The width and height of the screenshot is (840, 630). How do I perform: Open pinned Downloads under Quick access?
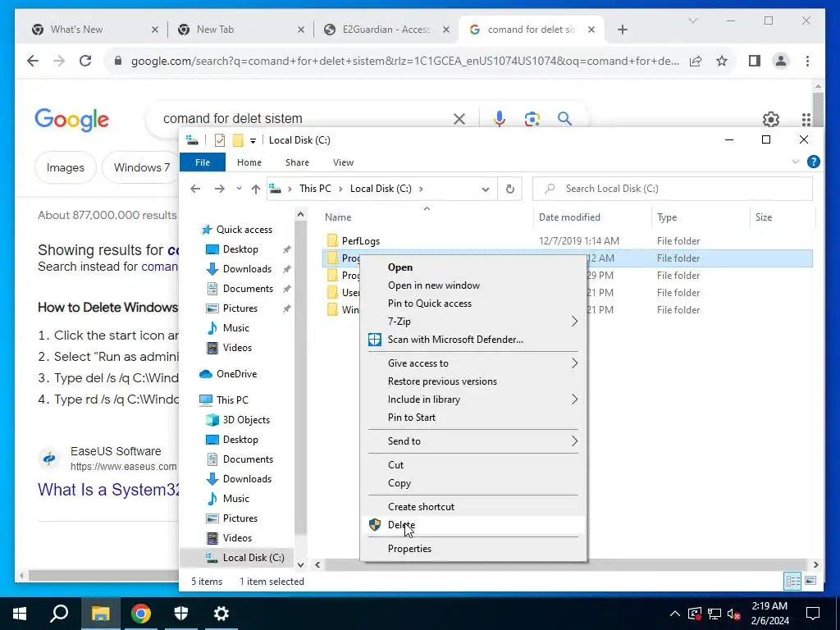[x=247, y=269]
